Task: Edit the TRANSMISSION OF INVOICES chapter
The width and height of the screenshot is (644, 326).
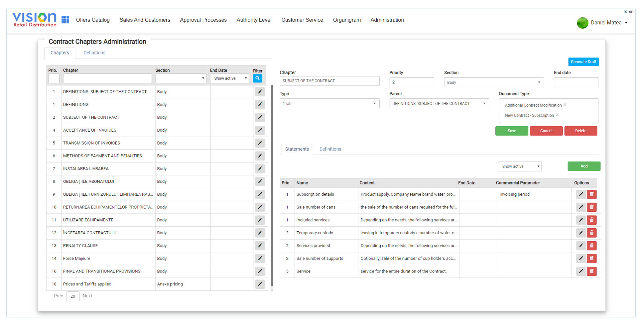Action: pyautogui.click(x=260, y=143)
